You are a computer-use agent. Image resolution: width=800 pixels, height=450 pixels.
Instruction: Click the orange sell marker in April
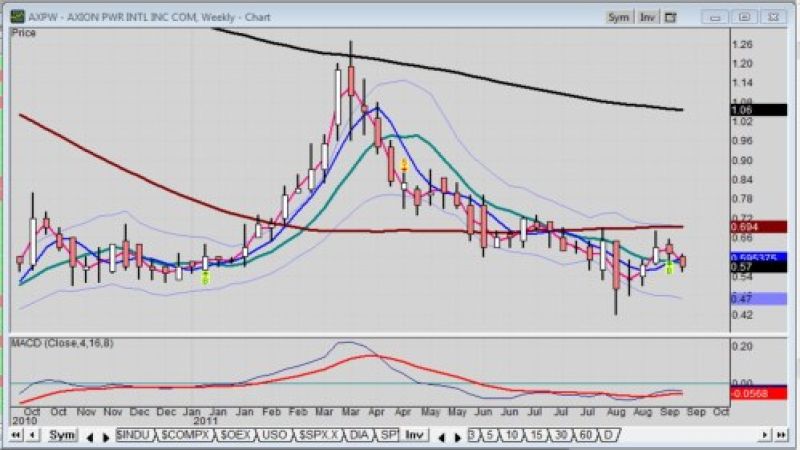tap(404, 165)
